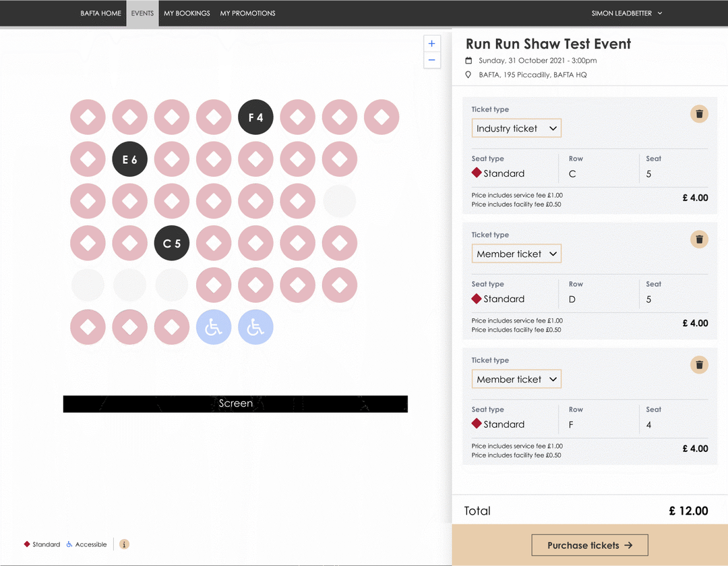Select the first seat in the top row

(88, 117)
